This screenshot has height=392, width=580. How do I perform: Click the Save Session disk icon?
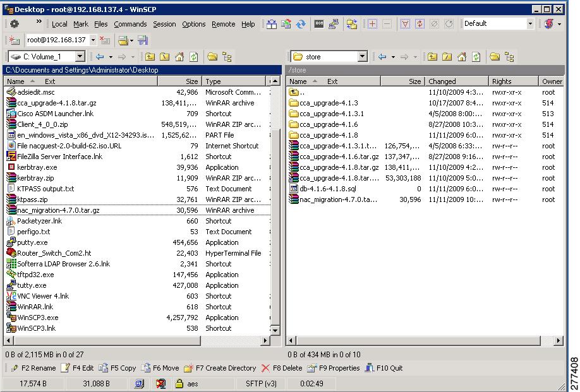tap(142, 40)
